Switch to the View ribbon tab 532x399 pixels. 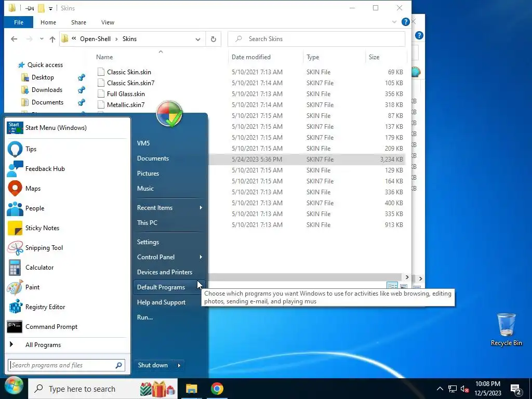coord(108,22)
